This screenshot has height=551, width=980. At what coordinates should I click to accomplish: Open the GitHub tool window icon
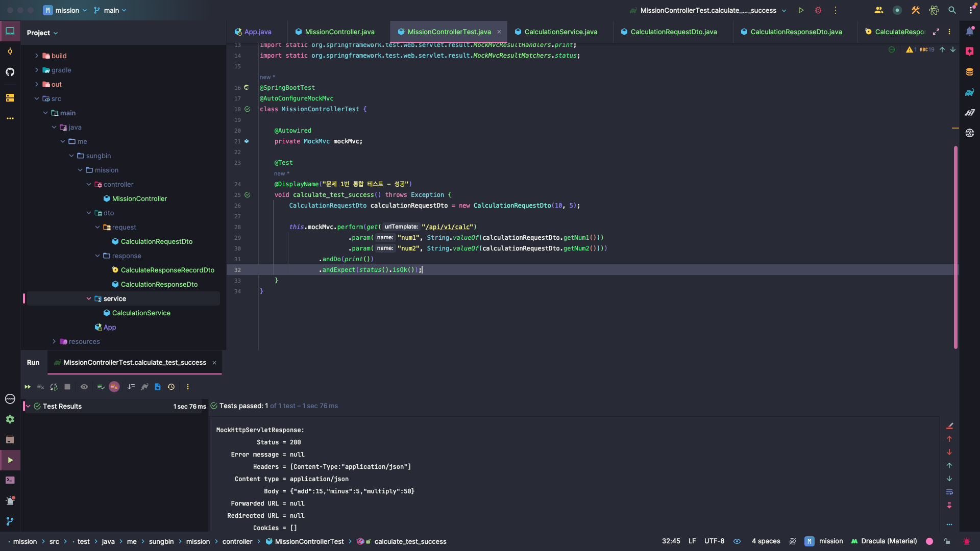pyautogui.click(x=10, y=72)
